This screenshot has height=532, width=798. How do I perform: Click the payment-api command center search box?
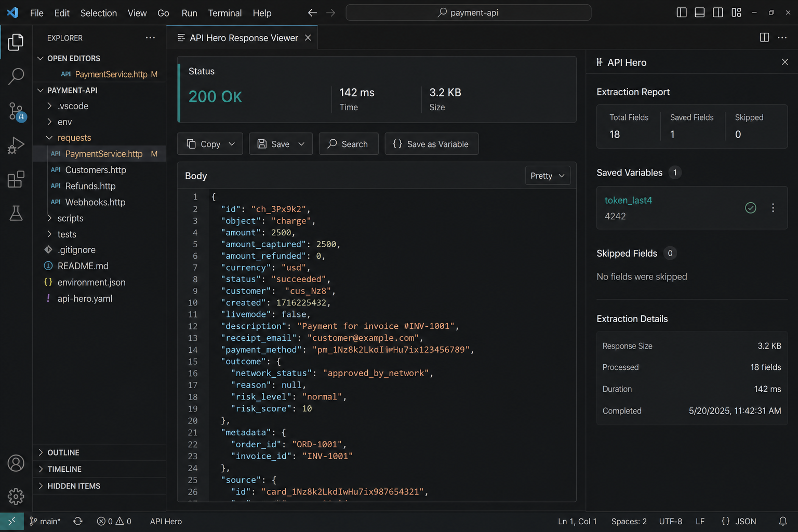pos(468,12)
